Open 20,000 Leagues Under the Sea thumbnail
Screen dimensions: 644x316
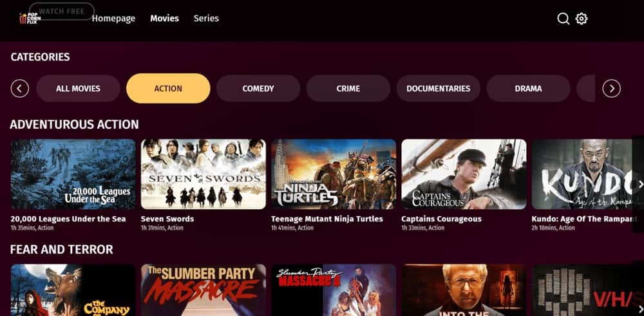pyautogui.click(x=73, y=174)
